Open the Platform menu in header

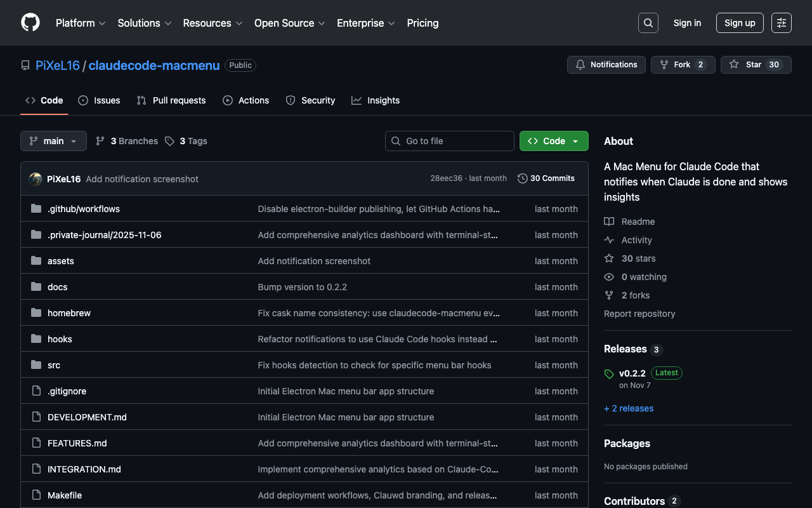point(81,23)
